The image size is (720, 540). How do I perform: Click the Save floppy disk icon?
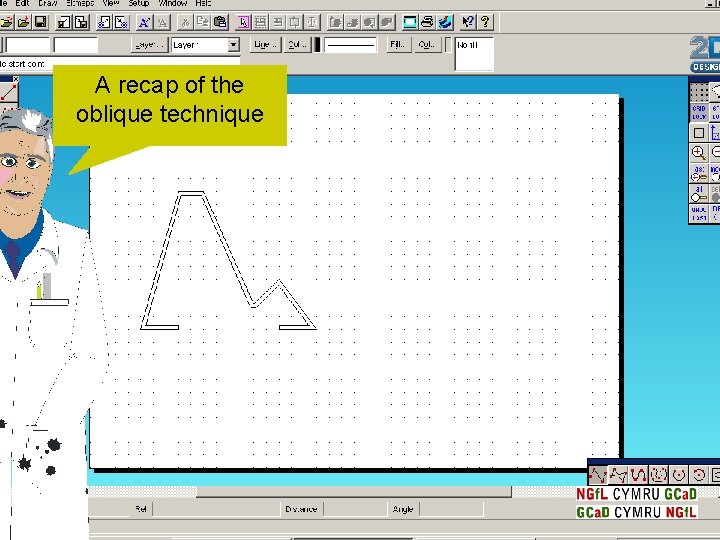[x=41, y=22]
